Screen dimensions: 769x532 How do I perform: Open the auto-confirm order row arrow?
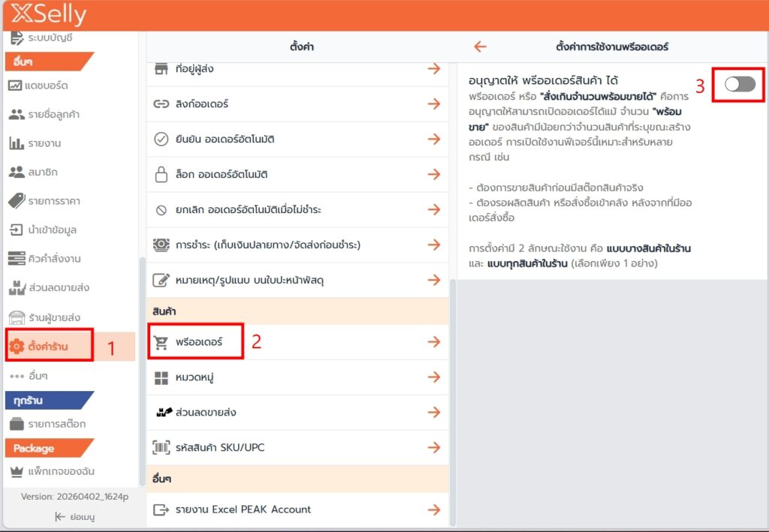pos(433,140)
